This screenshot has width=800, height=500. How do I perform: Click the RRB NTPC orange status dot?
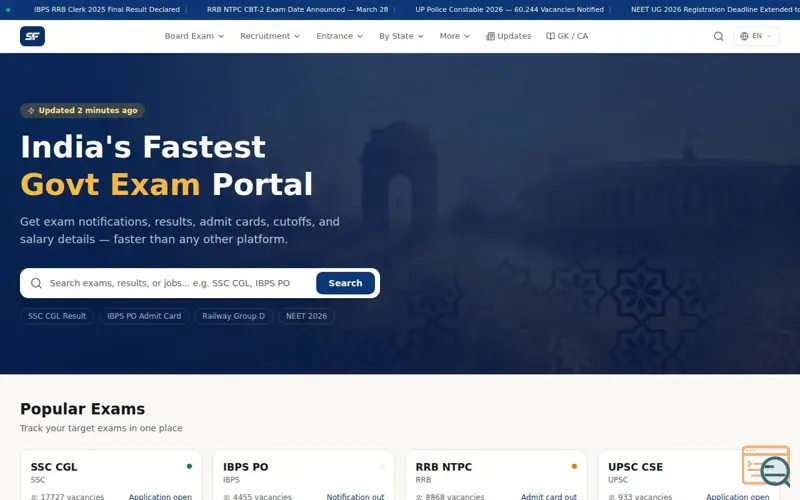pyautogui.click(x=574, y=466)
